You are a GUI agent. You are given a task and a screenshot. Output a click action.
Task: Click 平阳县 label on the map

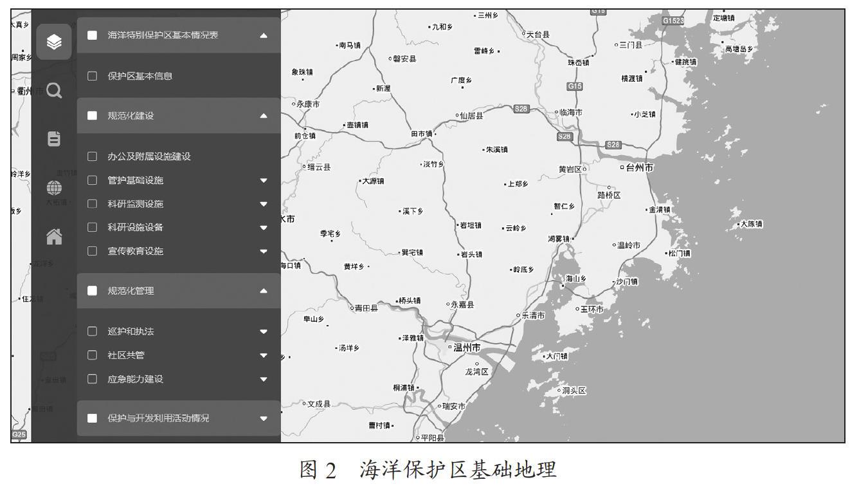[x=432, y=438]
